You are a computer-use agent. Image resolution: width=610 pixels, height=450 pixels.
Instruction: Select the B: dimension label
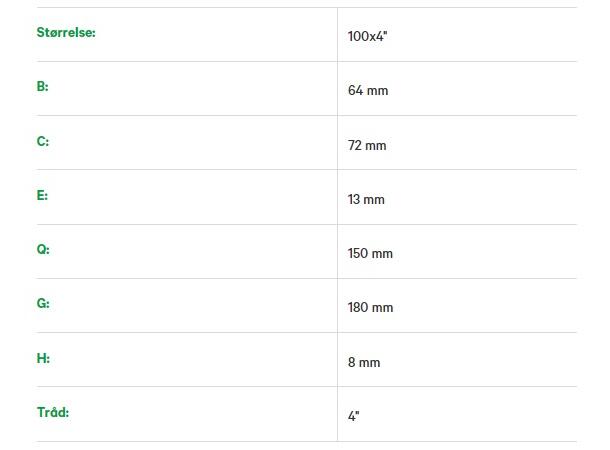42,86
